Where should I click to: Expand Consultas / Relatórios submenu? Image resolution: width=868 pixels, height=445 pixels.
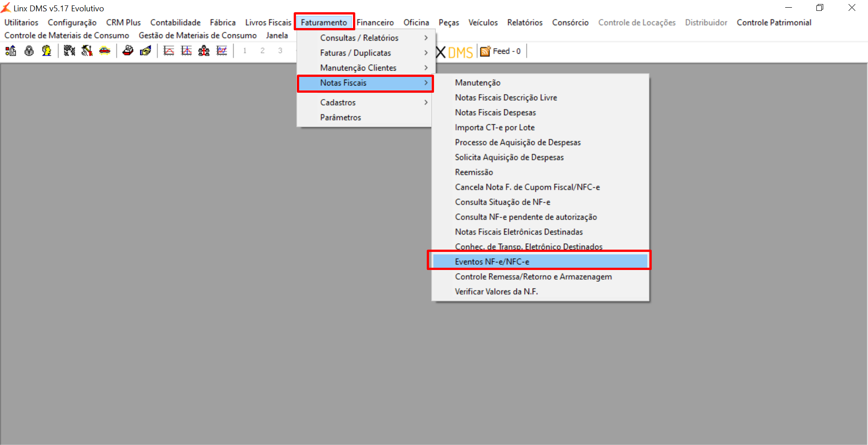(366, 38)
